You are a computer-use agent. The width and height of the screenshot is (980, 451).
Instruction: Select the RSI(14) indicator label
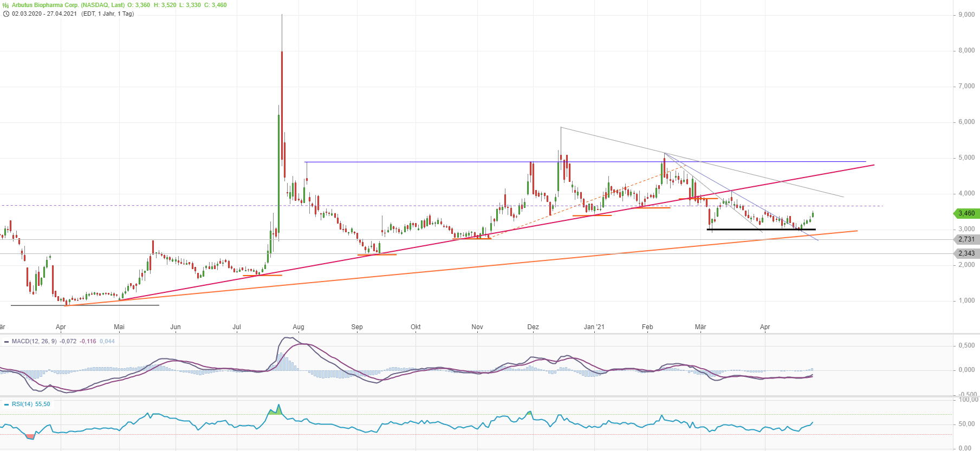(x=22, y=404)
